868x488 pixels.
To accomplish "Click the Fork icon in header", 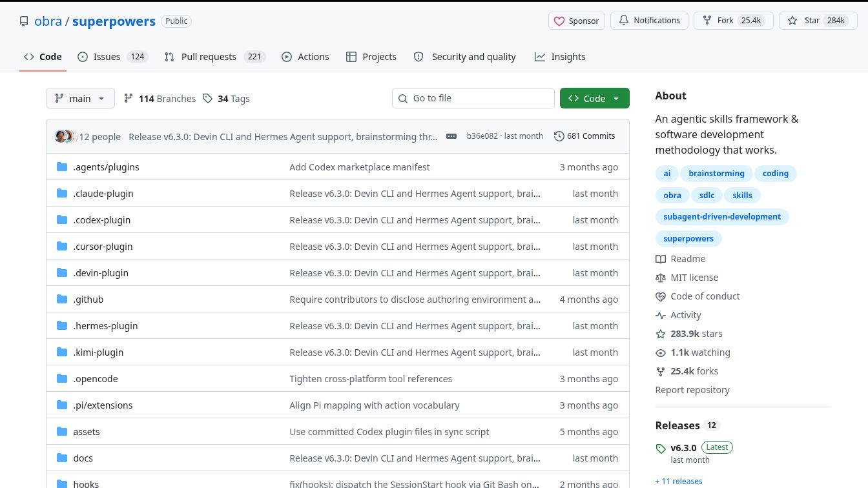I will tap(707, 21).
